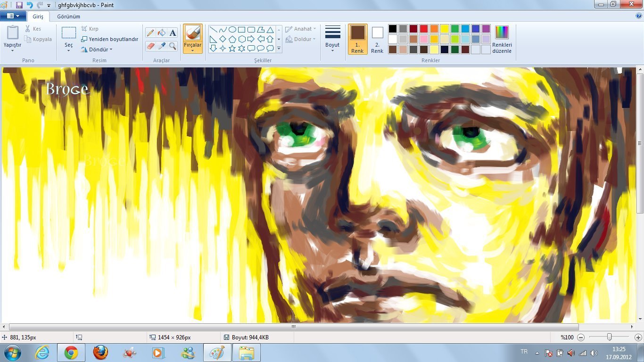Viewport: 644px width, 362px height.
Task: Set 1. Renk as the active color
Action: 357,39
